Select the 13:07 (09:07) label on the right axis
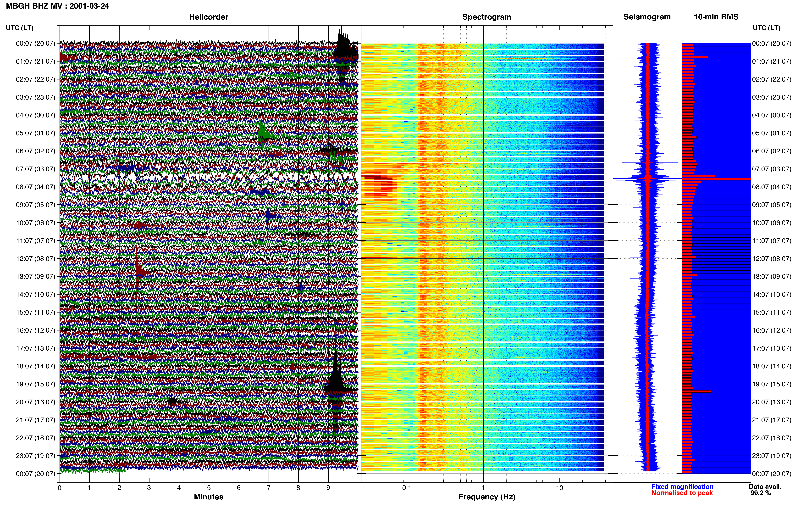The height and width of the screenshot is (508, 812). (x=772, y=277)
